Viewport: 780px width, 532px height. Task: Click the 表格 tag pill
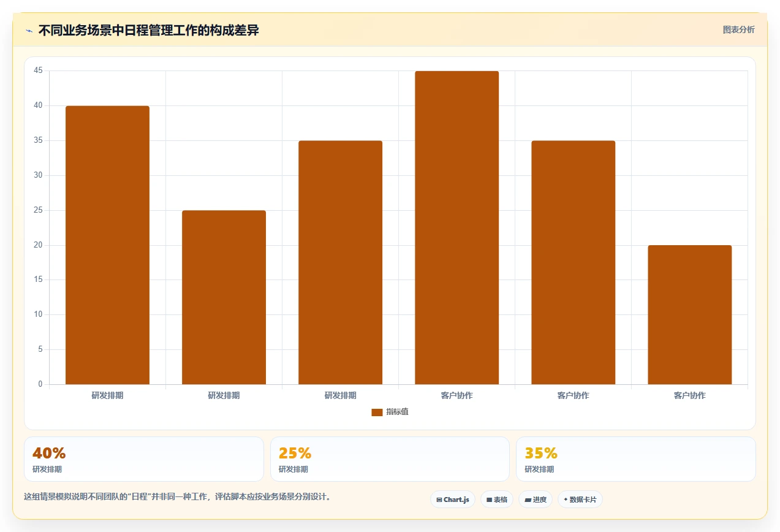click(x=497, y=500)
